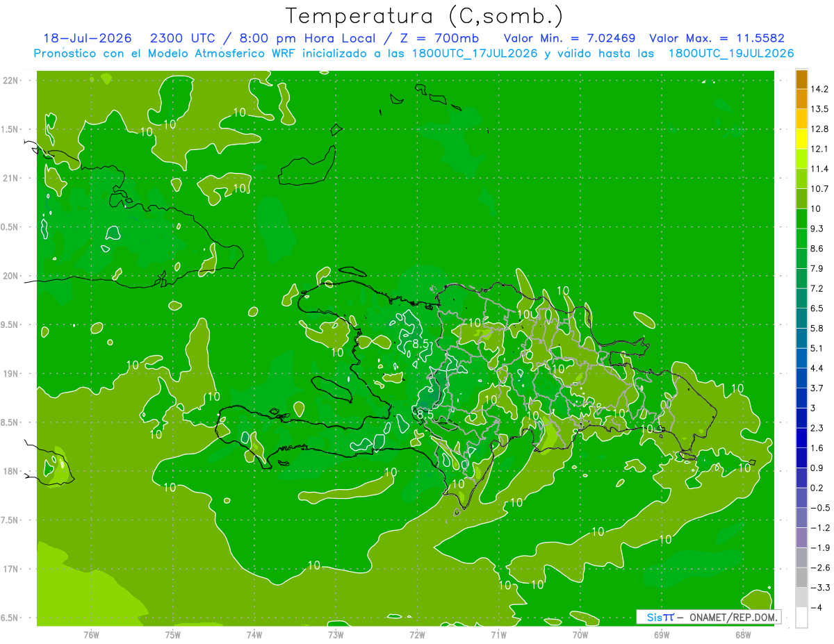Click the "68W" longitude axis label
The image size is (834, 644).
click(743, 634)
